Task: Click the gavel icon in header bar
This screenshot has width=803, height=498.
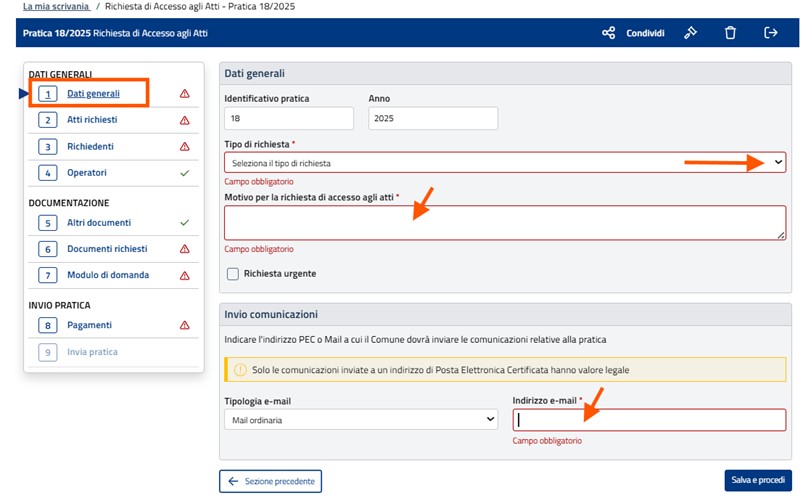Action: point(690,33)
